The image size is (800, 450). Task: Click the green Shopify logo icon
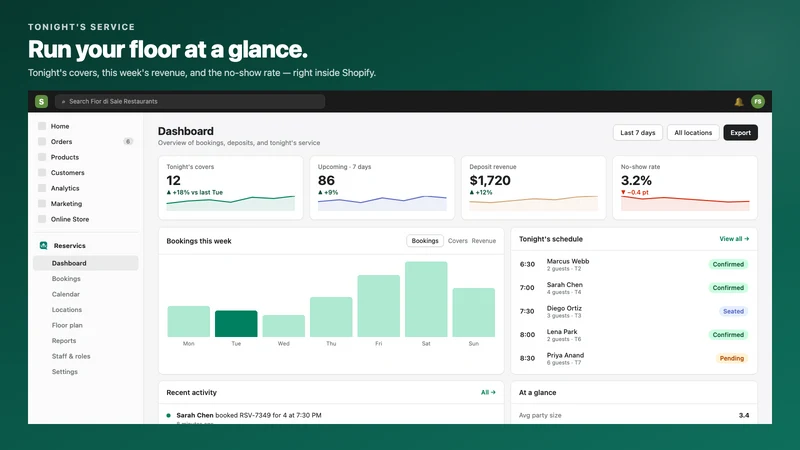click(41, 102)
